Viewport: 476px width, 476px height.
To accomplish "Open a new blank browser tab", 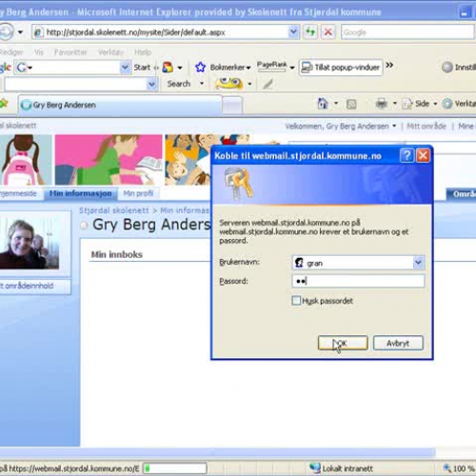I will point(232,105).
